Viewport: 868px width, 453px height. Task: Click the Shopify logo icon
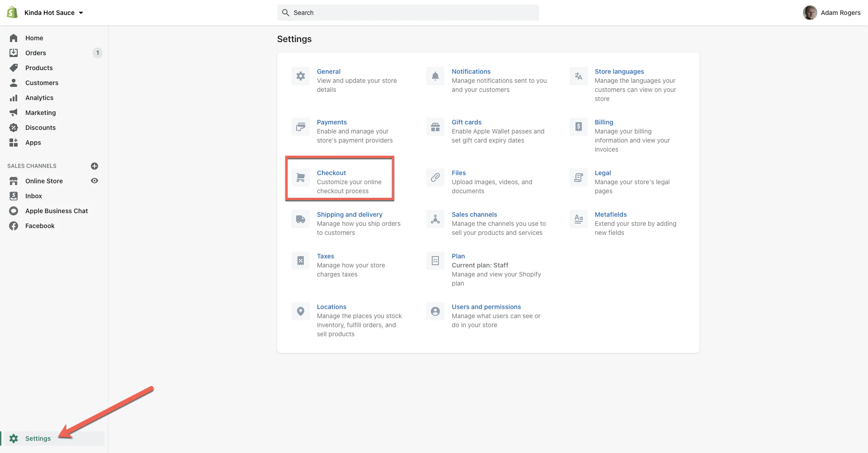coord(12,12)
